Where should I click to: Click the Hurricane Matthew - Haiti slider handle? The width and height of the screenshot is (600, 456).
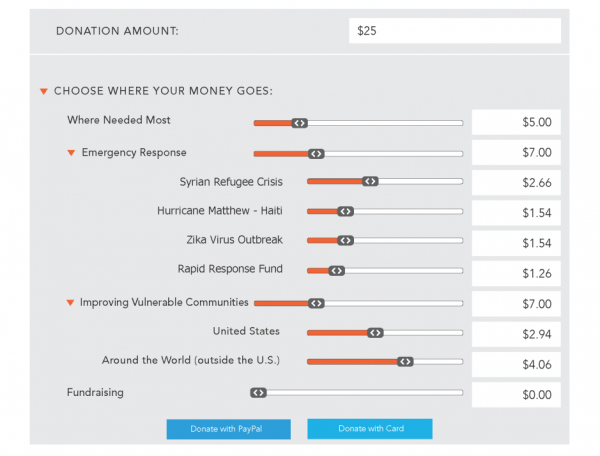click(x=346, y=211)
